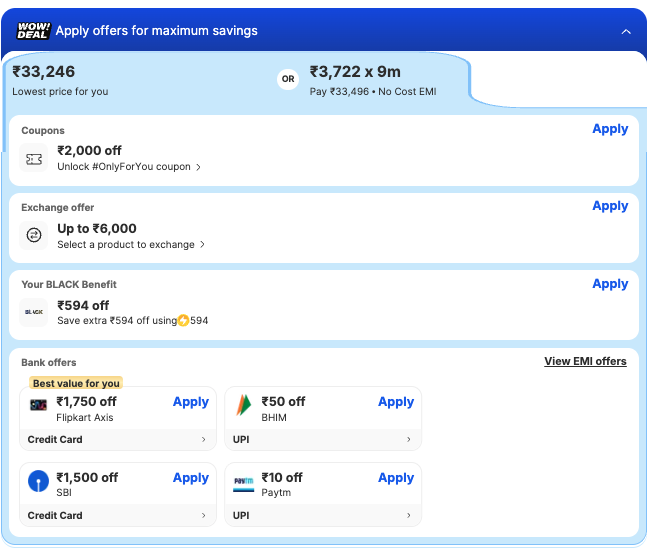Click the Flipkart Axis card icon
This screenshot has height=554, width=649.
[38, 406]
